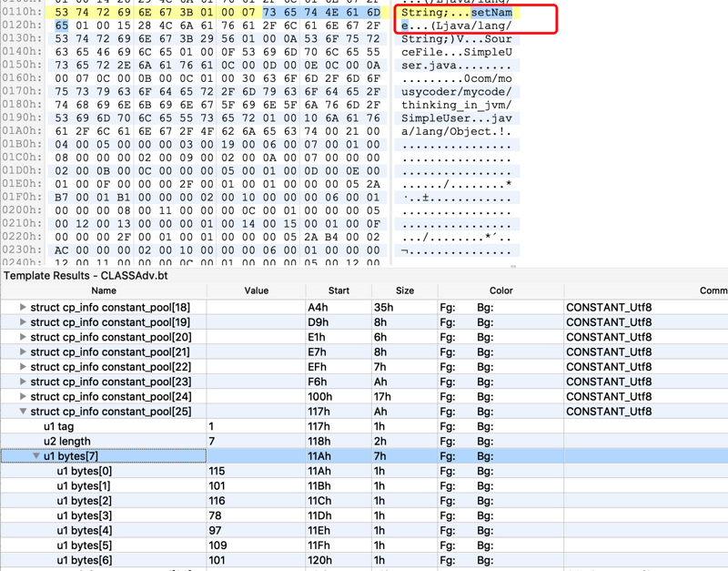Click hex byte AC in row 0230h

tap(61, 250)
